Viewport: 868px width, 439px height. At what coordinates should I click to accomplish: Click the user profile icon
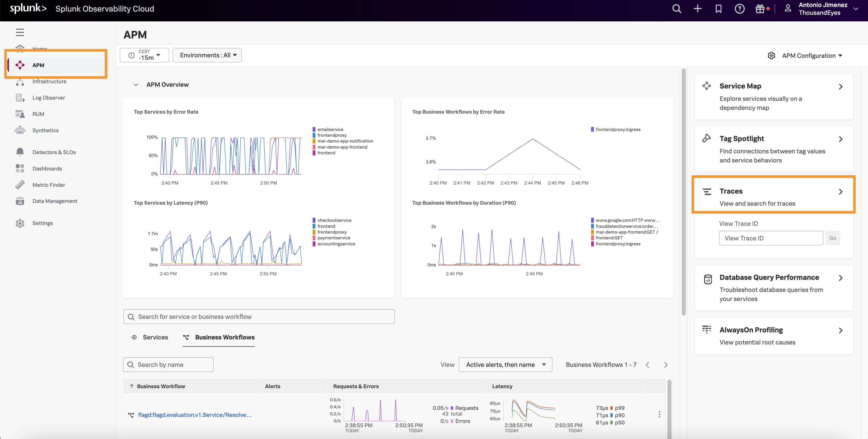788,9
